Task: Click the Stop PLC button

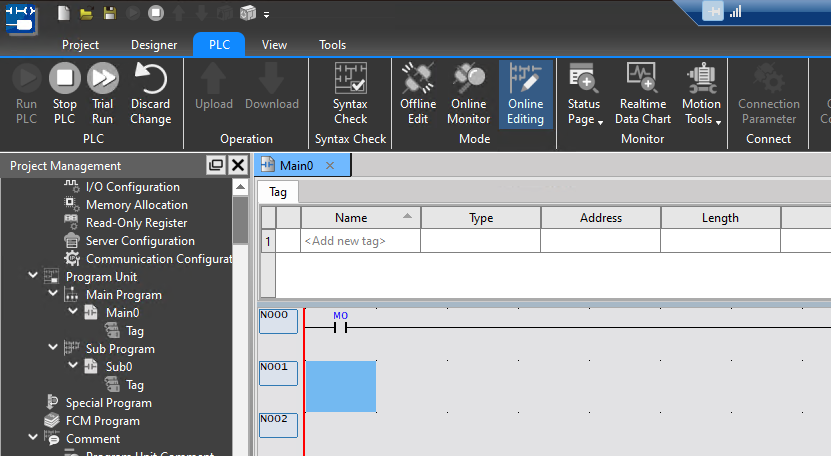Action: click(64, 93)
